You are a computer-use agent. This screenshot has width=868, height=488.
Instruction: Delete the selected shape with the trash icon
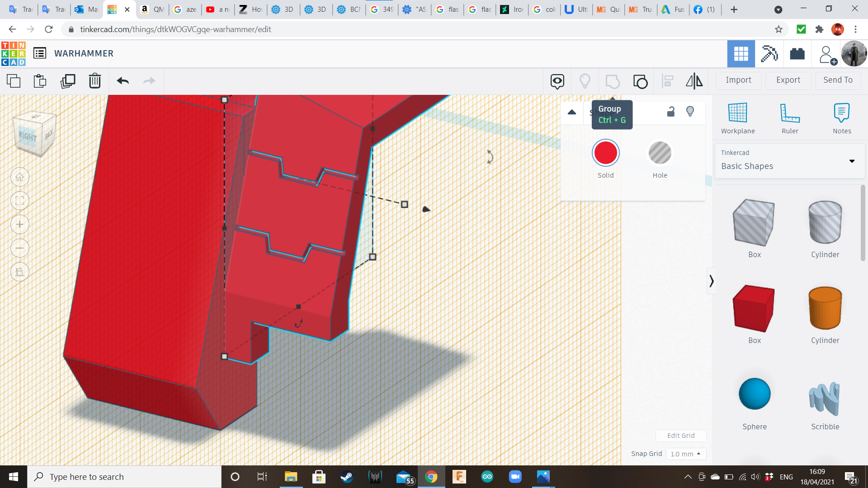(94, 81)
